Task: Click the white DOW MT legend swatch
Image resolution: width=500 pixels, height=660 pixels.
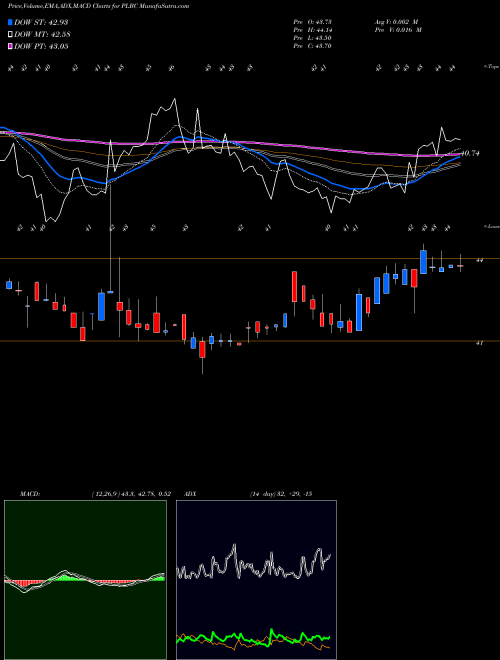Action: 10,35
